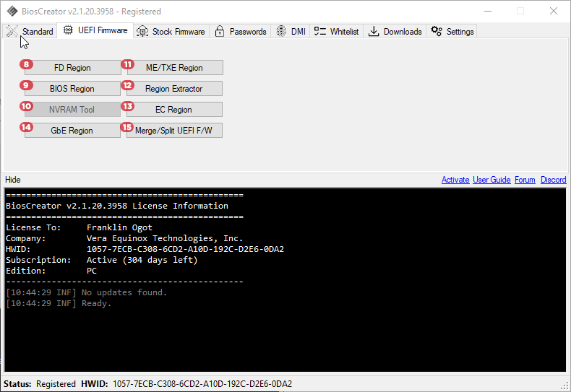Image resolution: width=571 pixels, height=392 pixels.
Task: Launch the Region Extractor
Action: point(174,89)
